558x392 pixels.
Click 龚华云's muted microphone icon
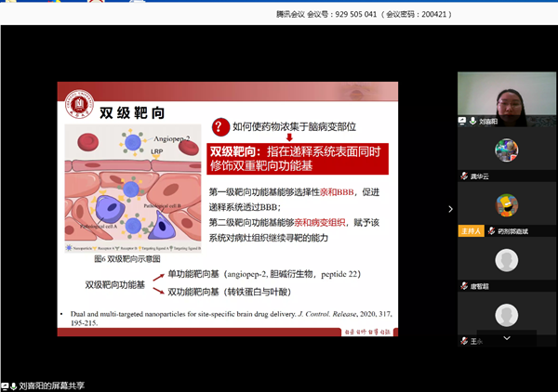464,176
